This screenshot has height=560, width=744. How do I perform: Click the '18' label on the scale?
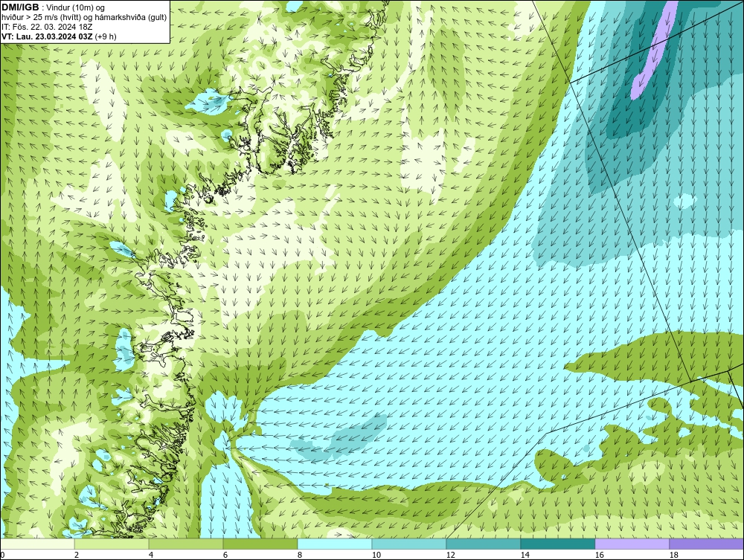tap(673, 555)
